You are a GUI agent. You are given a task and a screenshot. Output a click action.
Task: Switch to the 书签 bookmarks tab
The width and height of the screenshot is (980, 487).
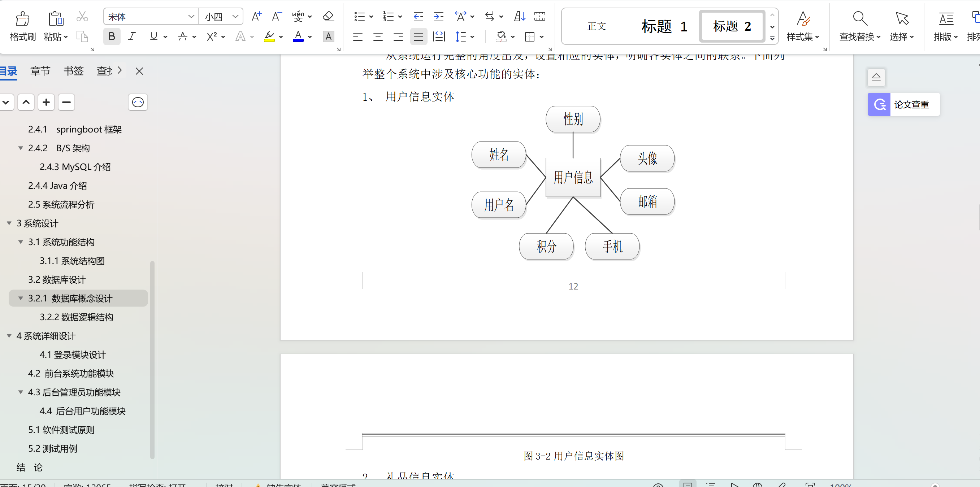(x=73, y=71)
